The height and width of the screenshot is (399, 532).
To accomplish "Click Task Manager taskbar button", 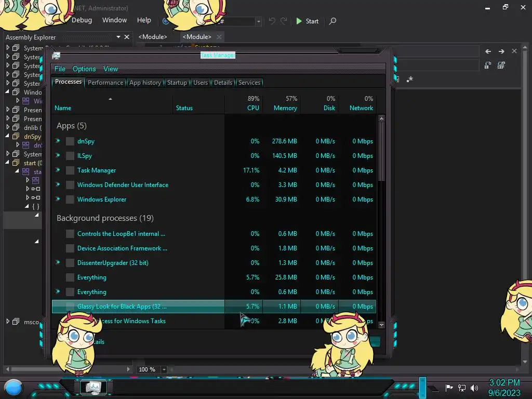I will tap(94, 387).
